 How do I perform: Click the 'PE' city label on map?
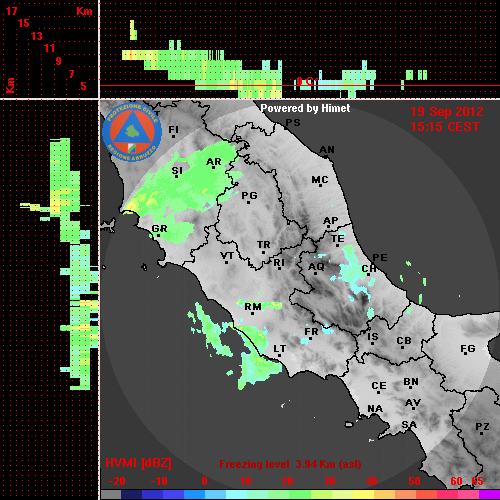coord(380,258)
